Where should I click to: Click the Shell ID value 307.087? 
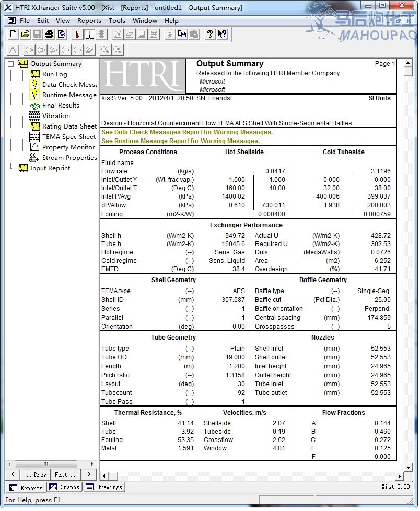tap(233, 300)
